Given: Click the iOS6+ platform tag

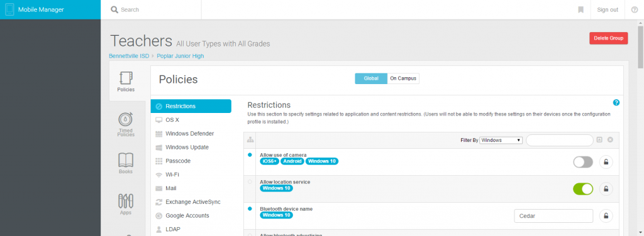Looking at the screenshot, I should [x=269, y=161].
